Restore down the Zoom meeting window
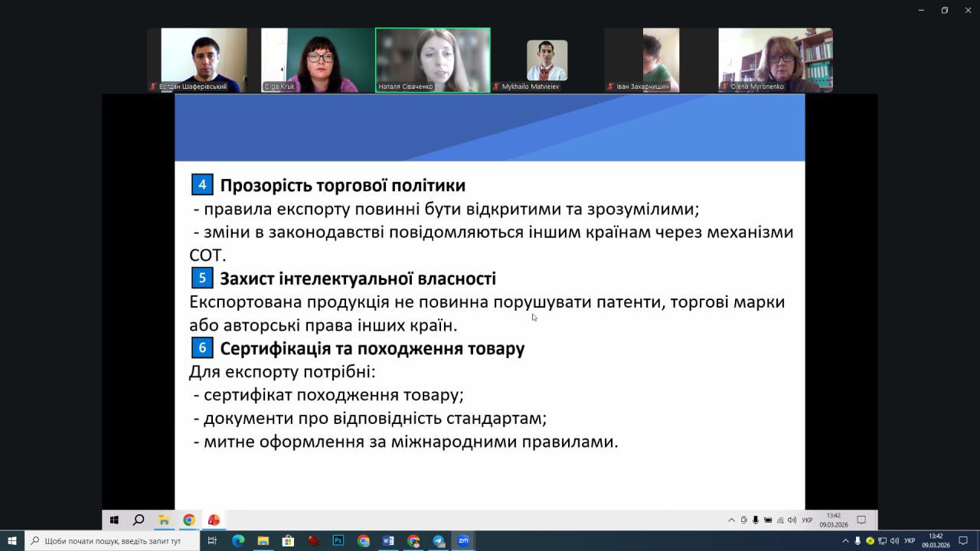The height and width of the screenshot is (551, 980). (945, 10)
